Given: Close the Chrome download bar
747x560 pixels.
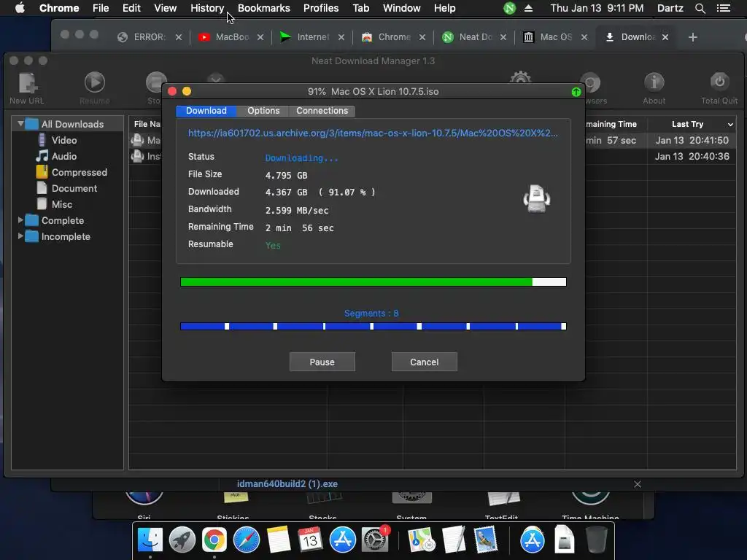Looking at the screenshot, I should [638, 484].
